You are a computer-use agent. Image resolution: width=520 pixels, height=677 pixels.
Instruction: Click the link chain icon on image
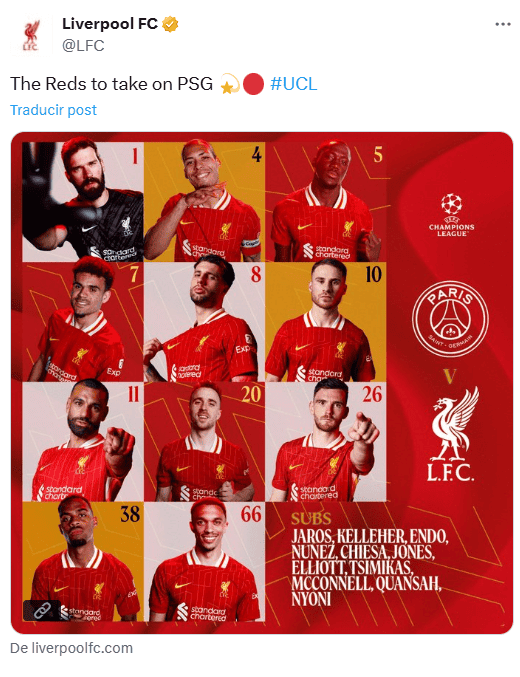pyautogui.click(x=42, y=610)
